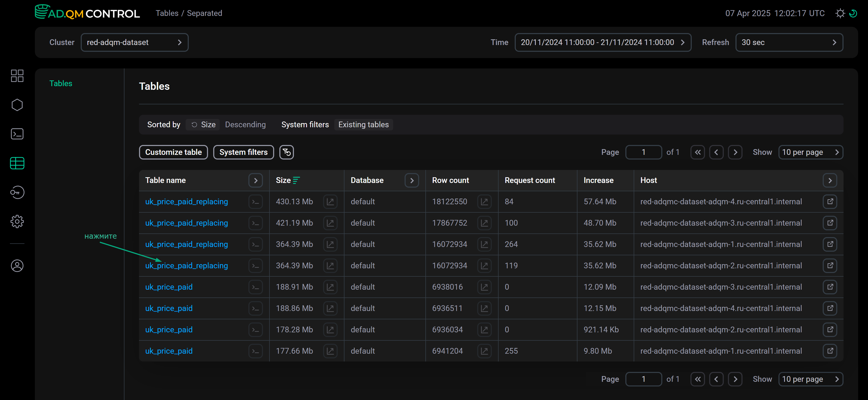Click the hexagon cluster icon in sidebar
The image size is (868, 400).
(x=17, y=105)
